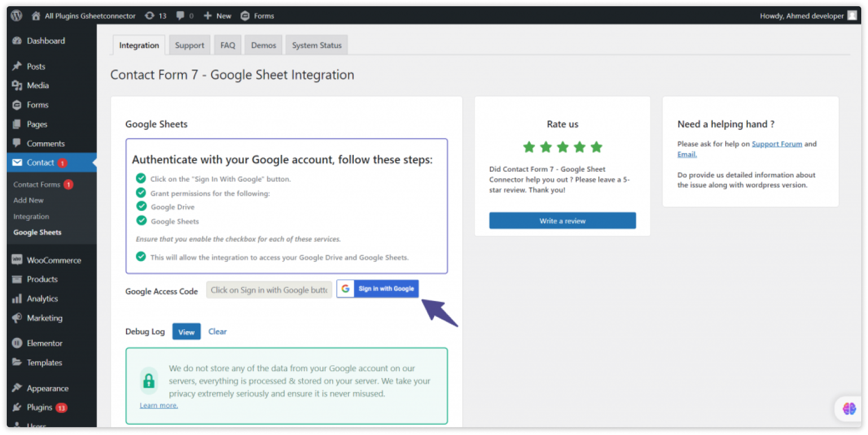Open the Support Forum link

[x=777, y=144]
